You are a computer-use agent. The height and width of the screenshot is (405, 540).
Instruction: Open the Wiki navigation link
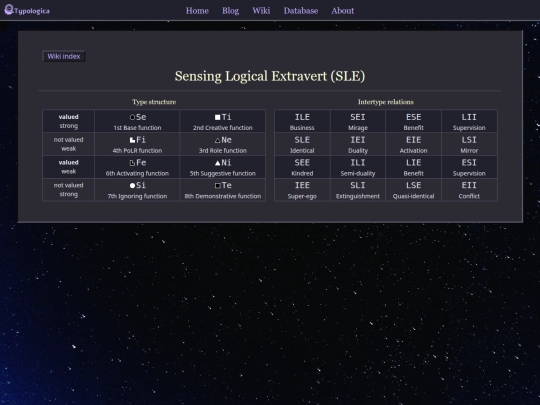[261, 11]
